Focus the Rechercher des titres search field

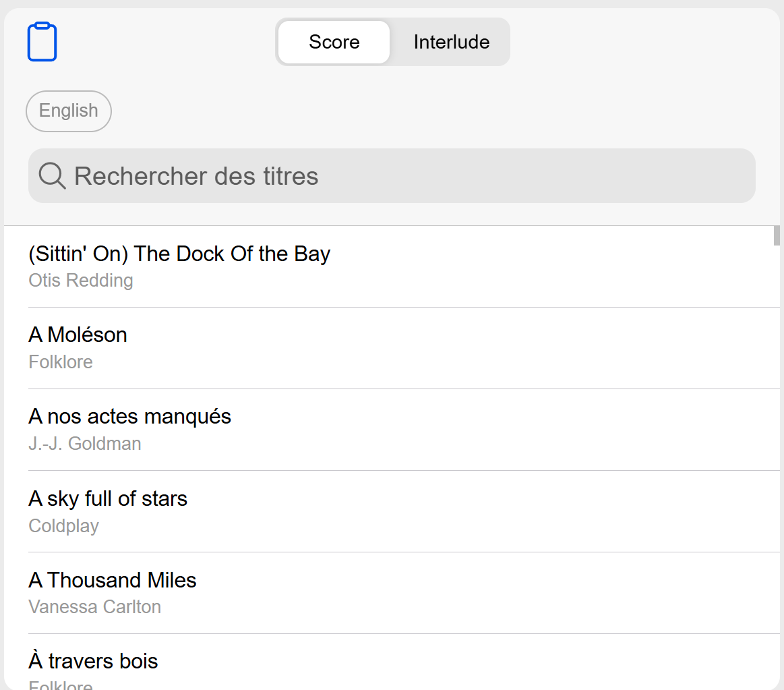click(x=392, y=175)
